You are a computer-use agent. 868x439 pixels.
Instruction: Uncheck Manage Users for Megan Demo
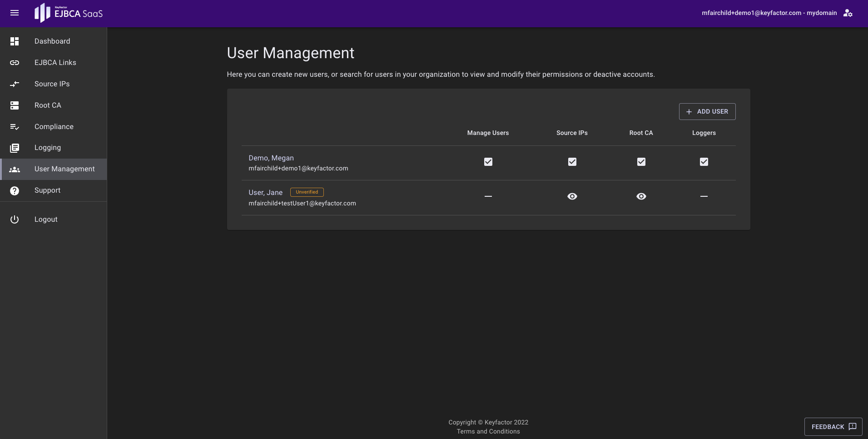[488, 162]
